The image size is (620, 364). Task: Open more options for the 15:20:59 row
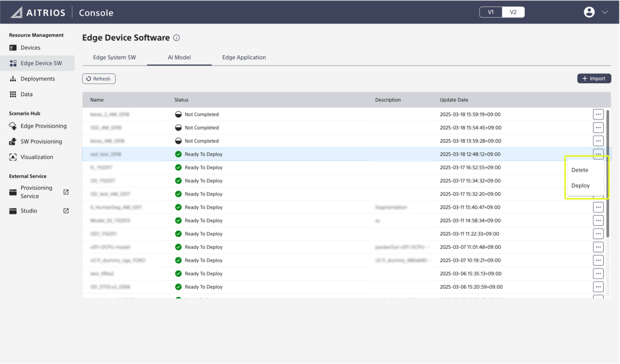(598, 287)
